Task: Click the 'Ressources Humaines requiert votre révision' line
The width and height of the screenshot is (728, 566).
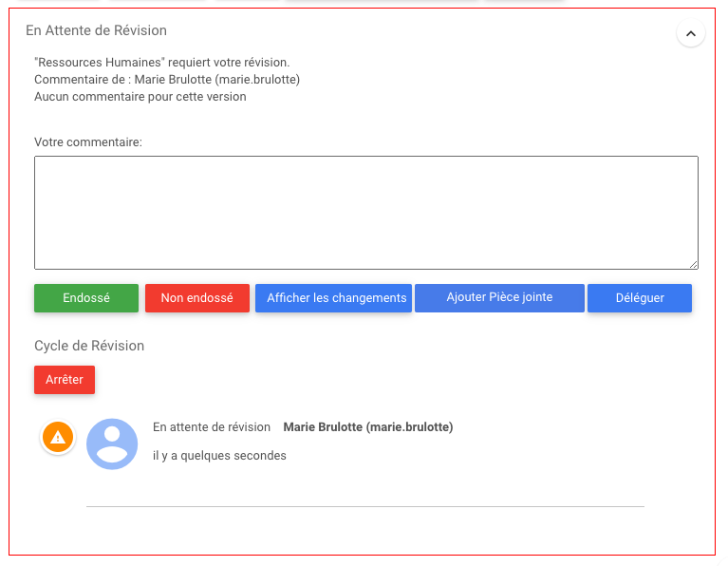Action: pyautogui.click(x=162, y=63)
